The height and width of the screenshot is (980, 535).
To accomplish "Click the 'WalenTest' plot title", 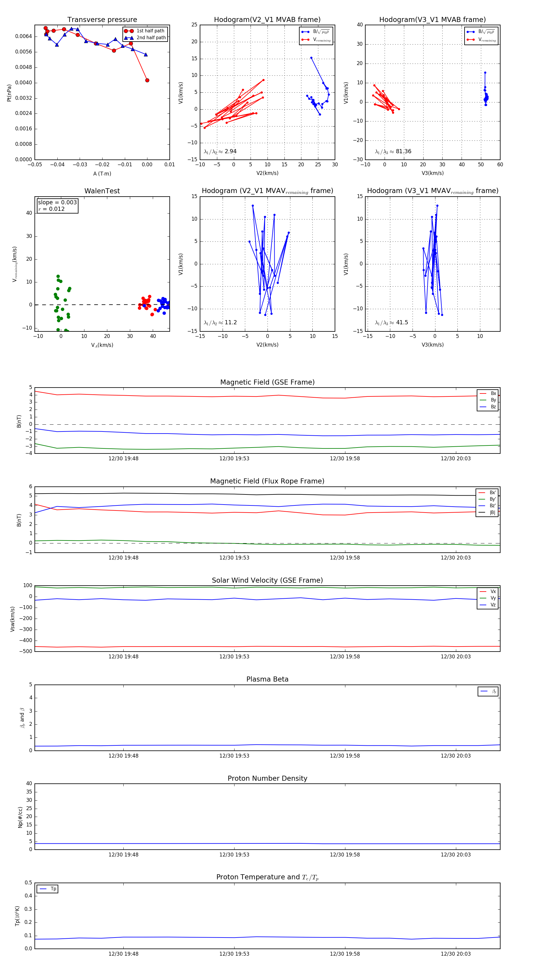I will pyautogui.click(x=102, y=191).
